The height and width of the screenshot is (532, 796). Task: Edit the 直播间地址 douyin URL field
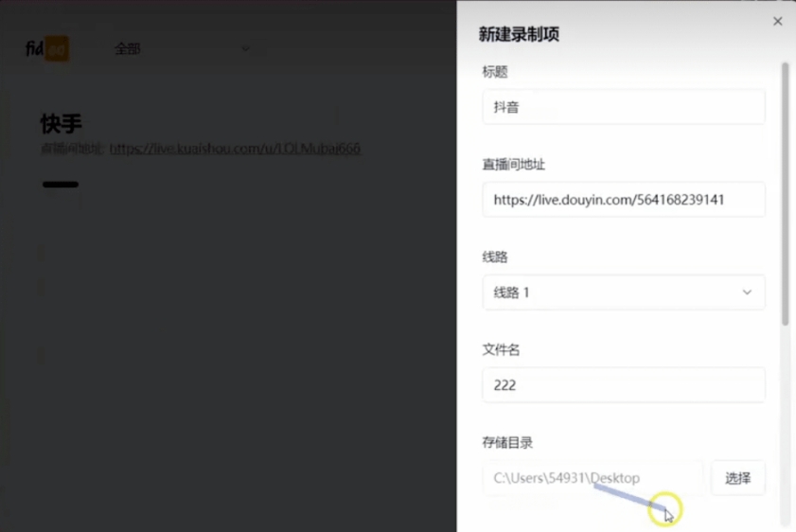tap(624, 200)
